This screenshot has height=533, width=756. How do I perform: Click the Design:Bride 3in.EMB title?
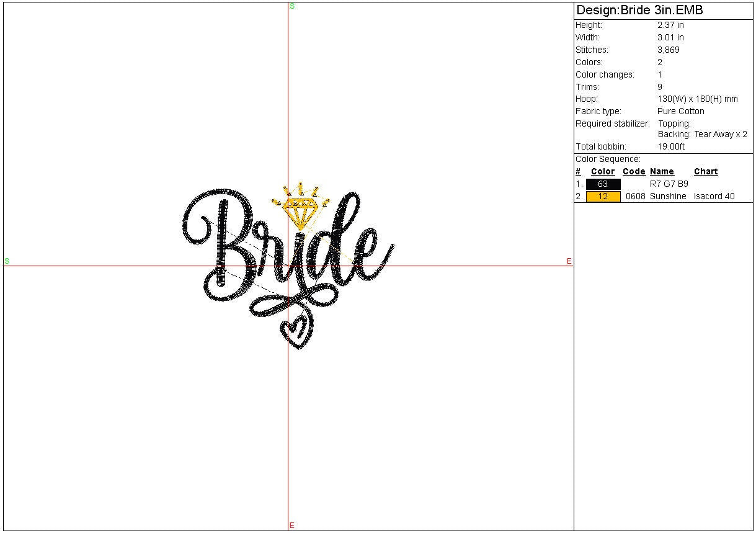pyautogui.click(x=639, y=11)
